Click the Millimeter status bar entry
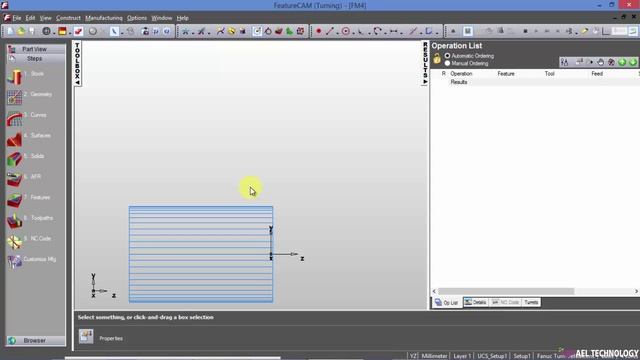The image size is (640, 360). (434, 356)
